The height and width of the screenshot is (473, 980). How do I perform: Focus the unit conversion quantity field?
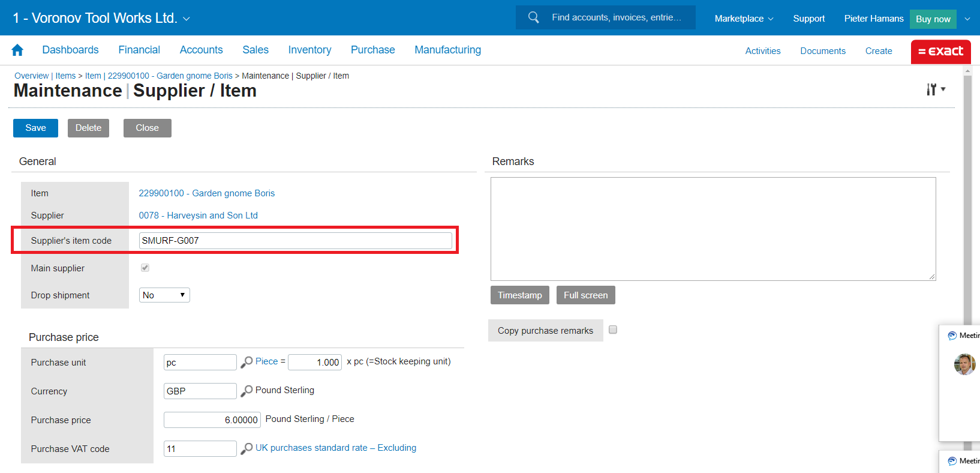315,363
